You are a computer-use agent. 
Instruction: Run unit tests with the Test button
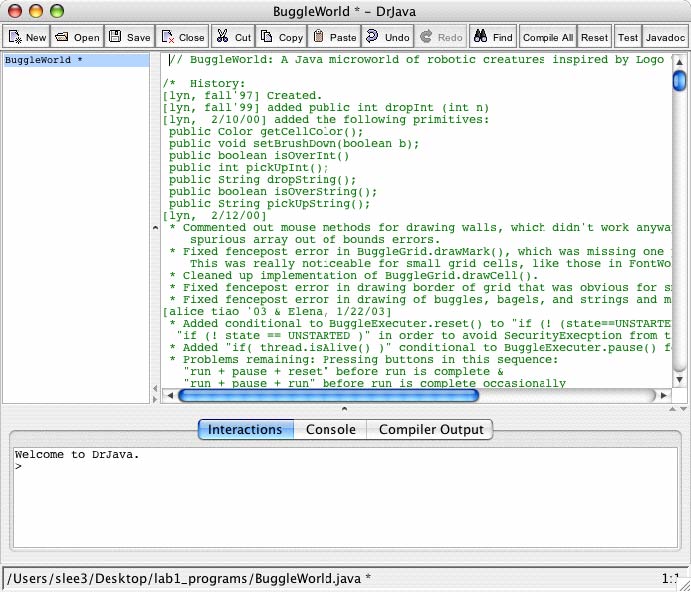pyautogui.click(x=627, y=37)
